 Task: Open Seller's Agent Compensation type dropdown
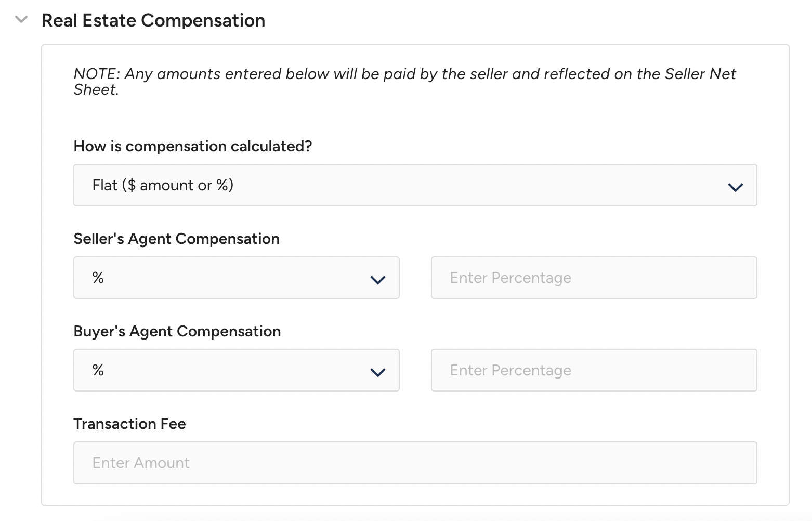click(x=236, y=278)
